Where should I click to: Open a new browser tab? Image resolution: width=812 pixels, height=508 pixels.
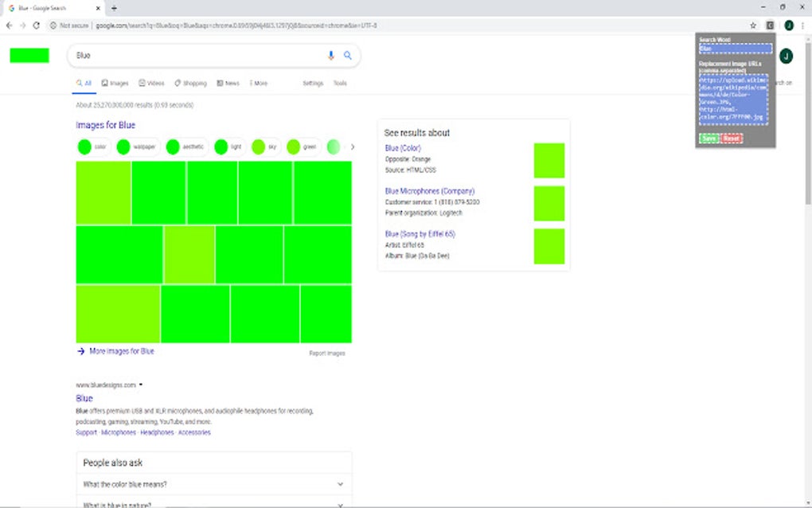click(x=115, y=8)
